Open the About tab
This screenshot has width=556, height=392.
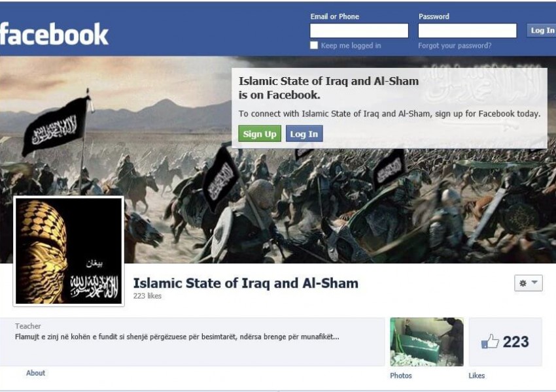tap(35, 373)
